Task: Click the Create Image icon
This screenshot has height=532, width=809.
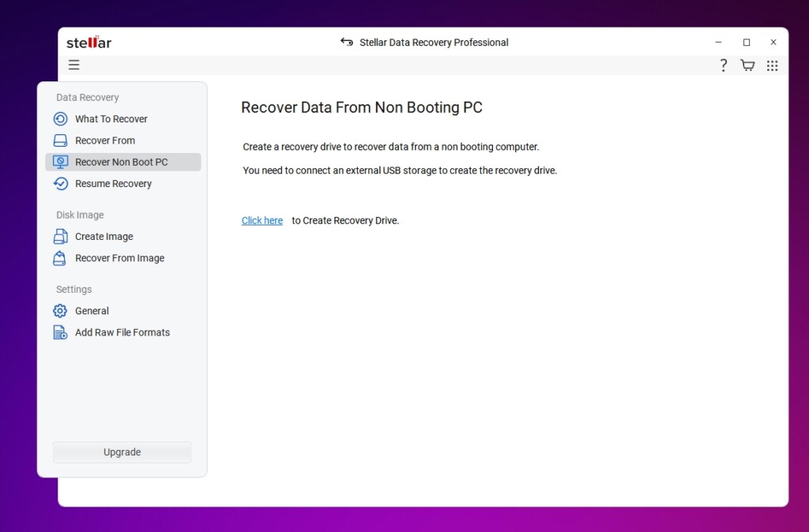Action: pyautogui.click(x=60, y=237)
